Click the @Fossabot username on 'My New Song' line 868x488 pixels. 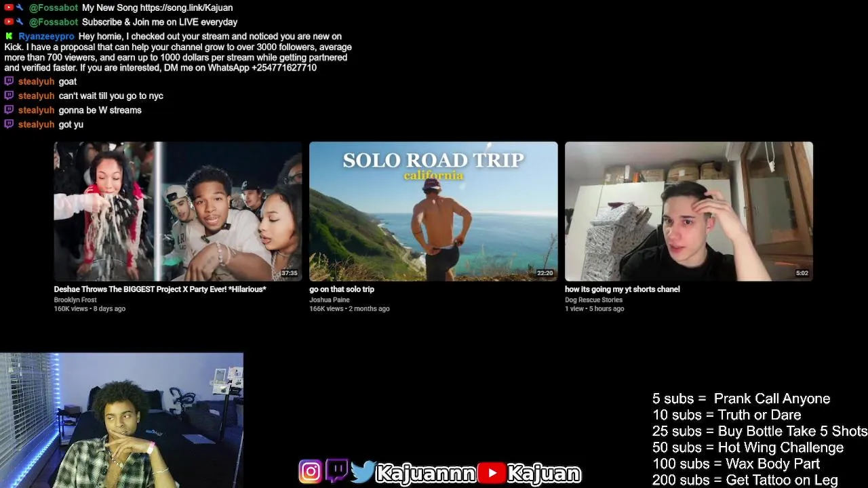click(54, 8)
